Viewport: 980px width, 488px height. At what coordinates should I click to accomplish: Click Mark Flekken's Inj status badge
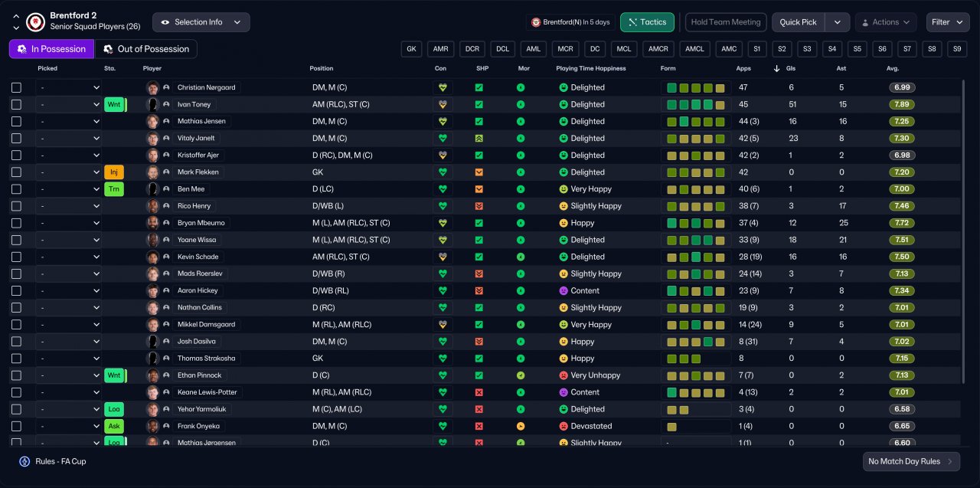coord(114,172)
